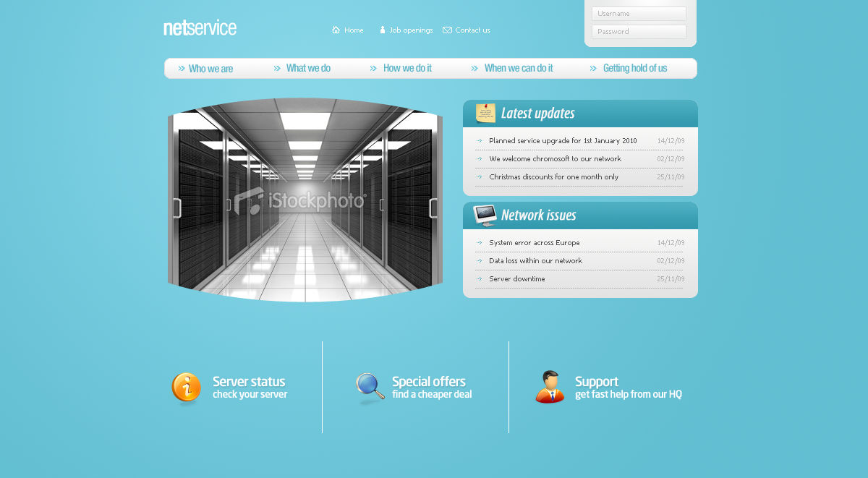Screen dimensions: 868x478
Task: Click the Contact us envelope icon
Action: [447, 30]
